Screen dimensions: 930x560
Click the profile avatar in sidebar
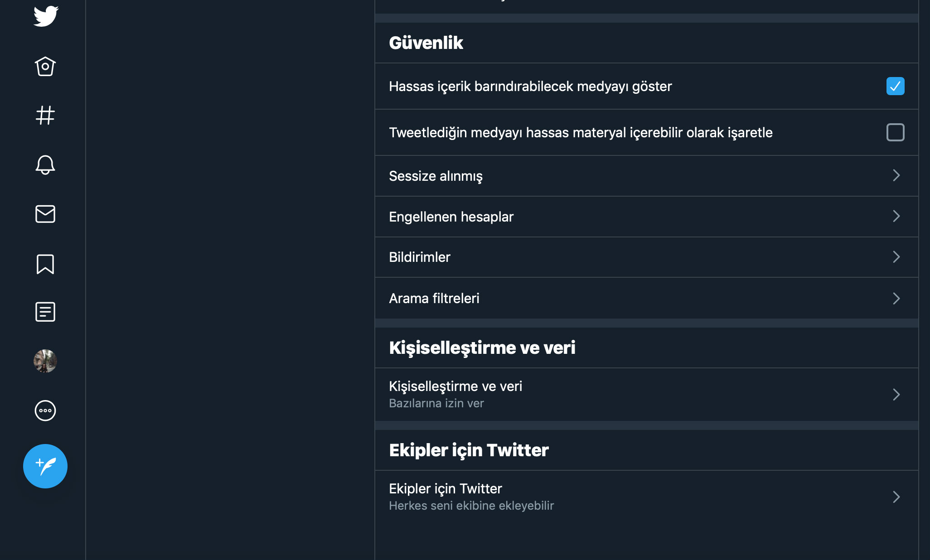point(45,361)
